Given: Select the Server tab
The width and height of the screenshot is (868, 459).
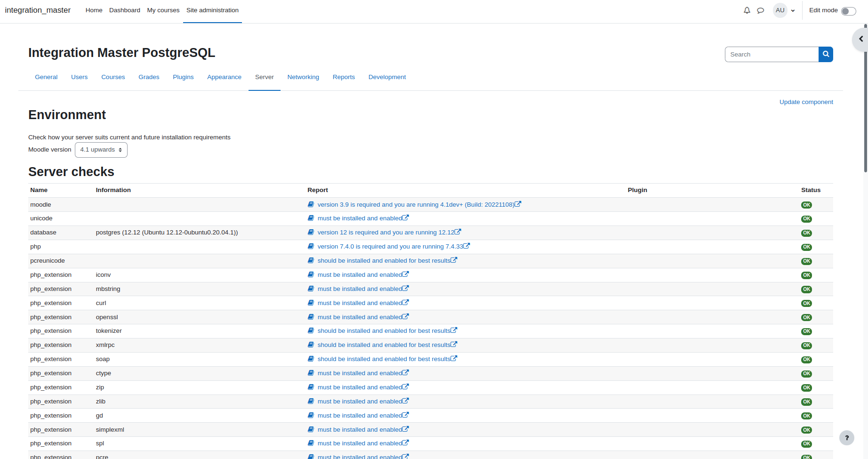Looking at the screenshot, I should pyautogui.click(x=265, y=77).
